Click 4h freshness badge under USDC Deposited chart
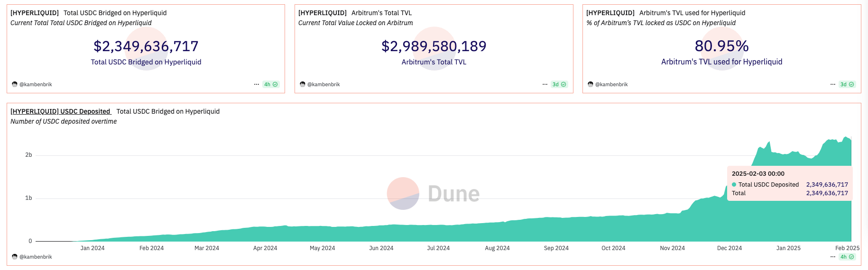The width and height of the screenshot is (868, 270). tap(847, 257)
